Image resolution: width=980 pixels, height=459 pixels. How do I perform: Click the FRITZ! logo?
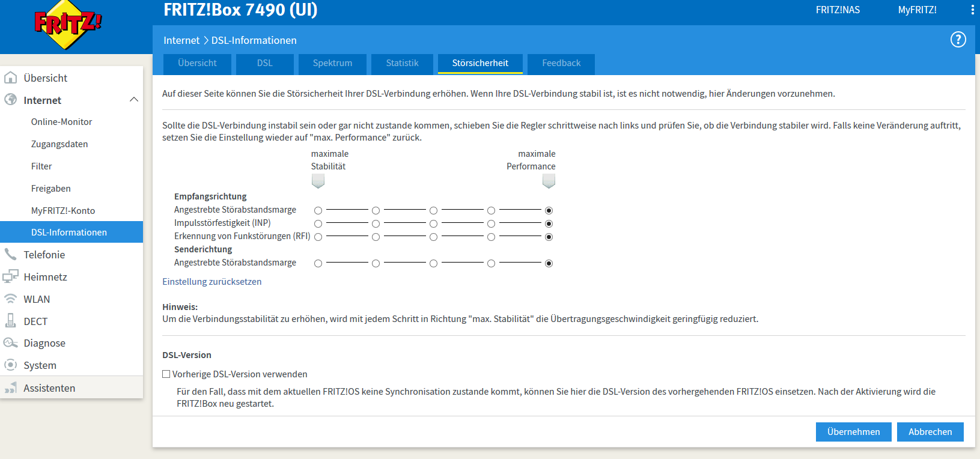(x=68, y=25)
